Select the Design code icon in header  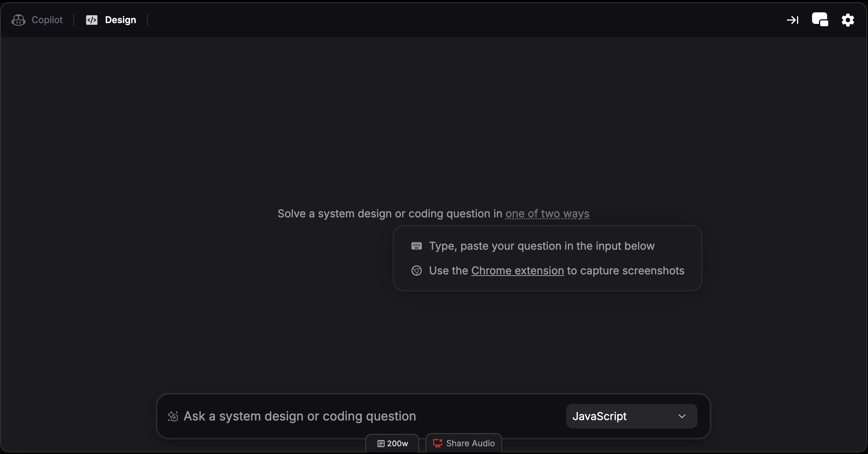[92, 20]
